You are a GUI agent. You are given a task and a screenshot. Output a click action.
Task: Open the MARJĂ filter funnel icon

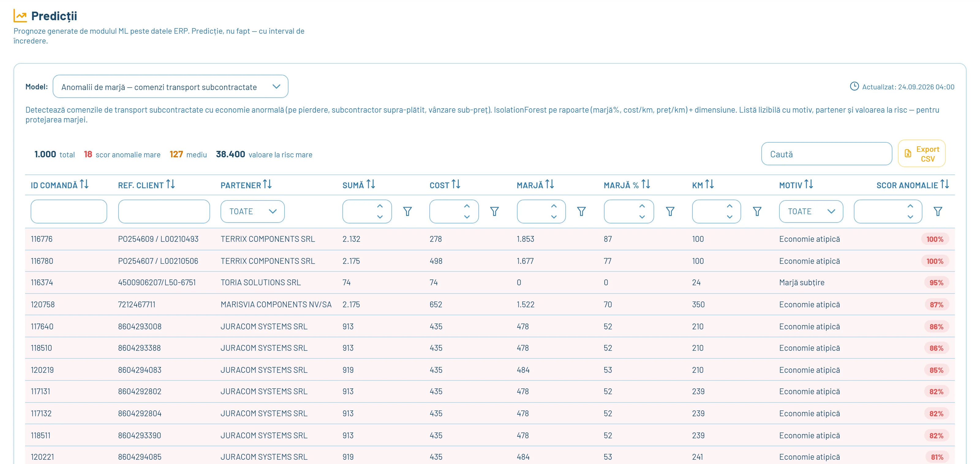tap(581, 211)
